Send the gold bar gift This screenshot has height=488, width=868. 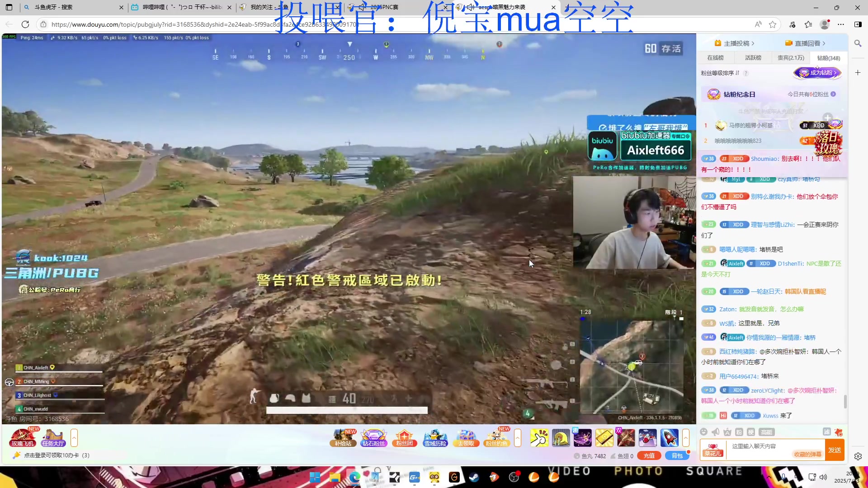tap(604, 438)
